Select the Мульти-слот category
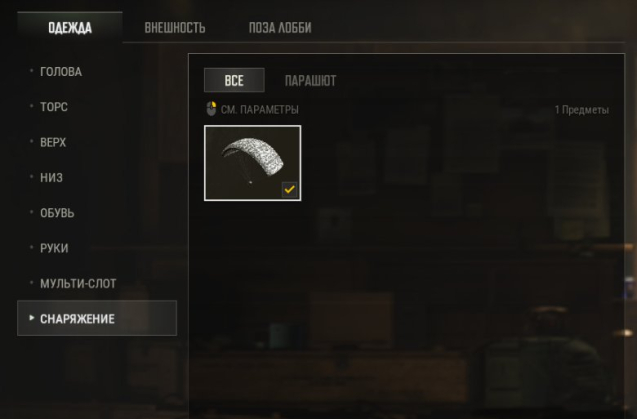The image size is (637, 419). click(78, 283)
